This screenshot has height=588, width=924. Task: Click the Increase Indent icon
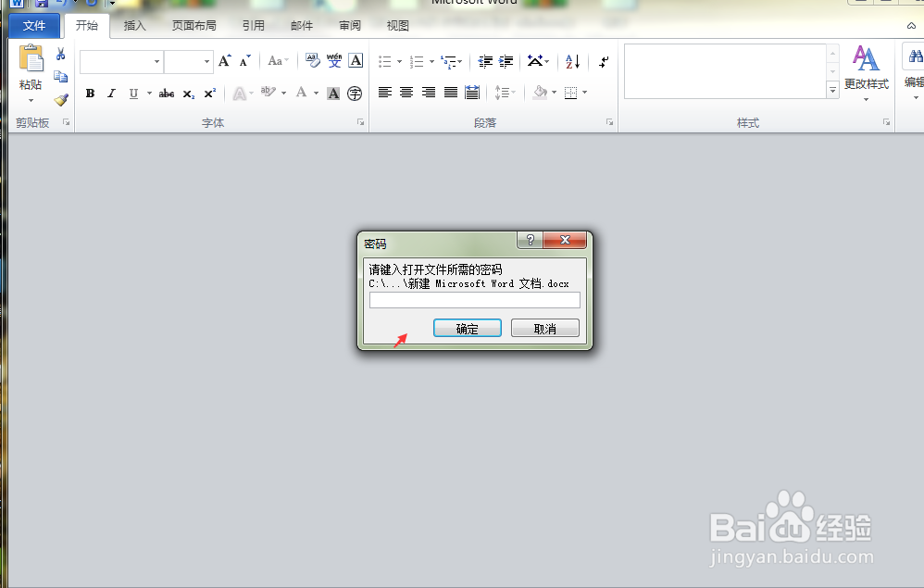(506, 61)
